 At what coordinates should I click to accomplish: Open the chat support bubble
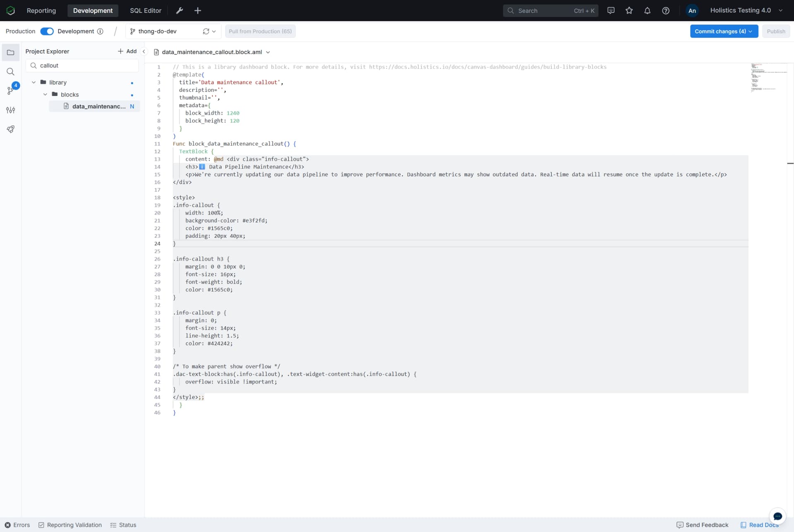coord(777,516)
